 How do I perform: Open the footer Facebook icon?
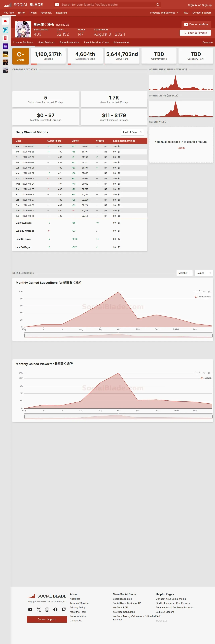click(x=55, y=610)
